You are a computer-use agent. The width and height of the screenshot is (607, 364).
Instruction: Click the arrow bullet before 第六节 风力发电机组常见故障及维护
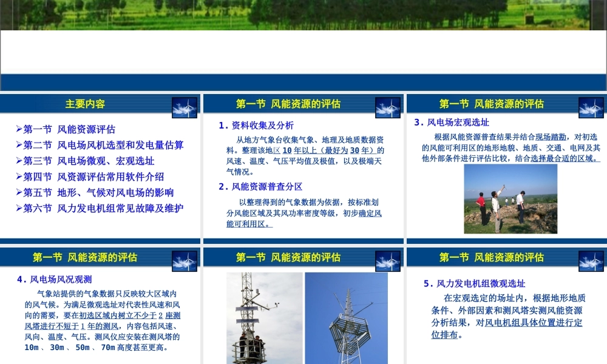pos(19,208)
